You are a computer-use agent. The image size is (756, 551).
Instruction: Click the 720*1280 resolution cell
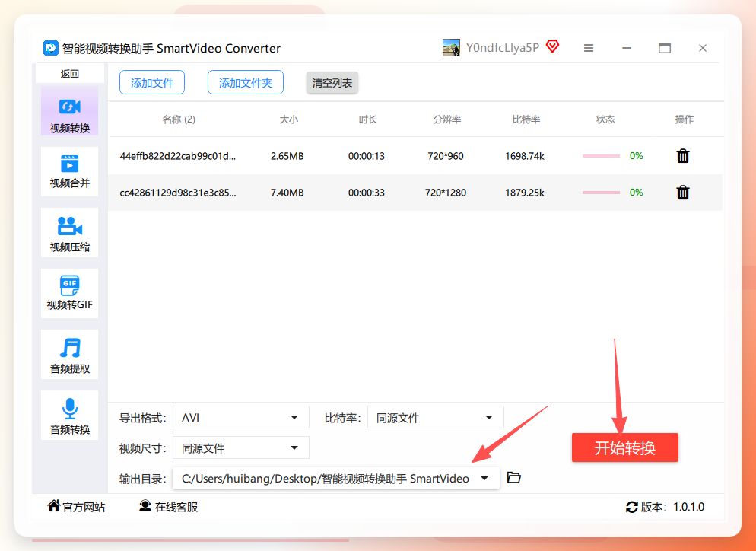(446, 193)
